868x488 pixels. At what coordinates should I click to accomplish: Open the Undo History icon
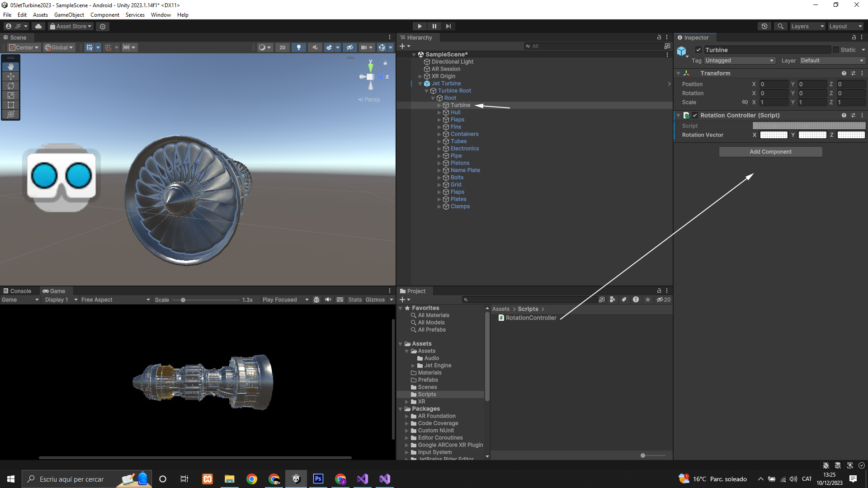pos(764,26)
